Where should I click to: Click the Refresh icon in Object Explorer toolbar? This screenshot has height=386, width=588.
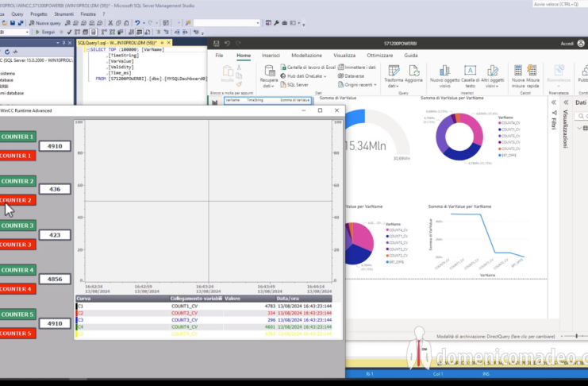[7, 52]
